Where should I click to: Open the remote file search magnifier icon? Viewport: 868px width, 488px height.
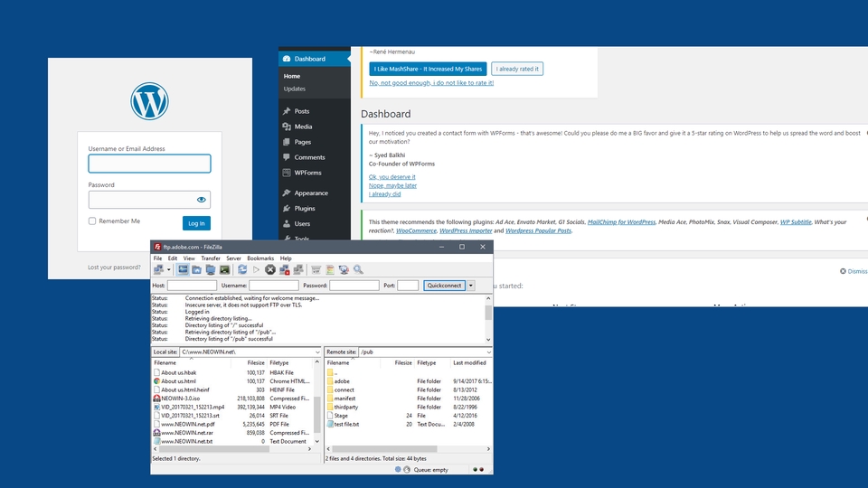tap(358, 269)
